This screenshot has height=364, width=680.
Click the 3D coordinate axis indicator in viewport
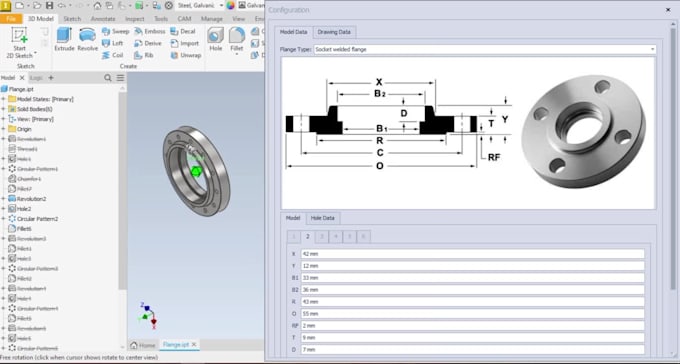147,316
